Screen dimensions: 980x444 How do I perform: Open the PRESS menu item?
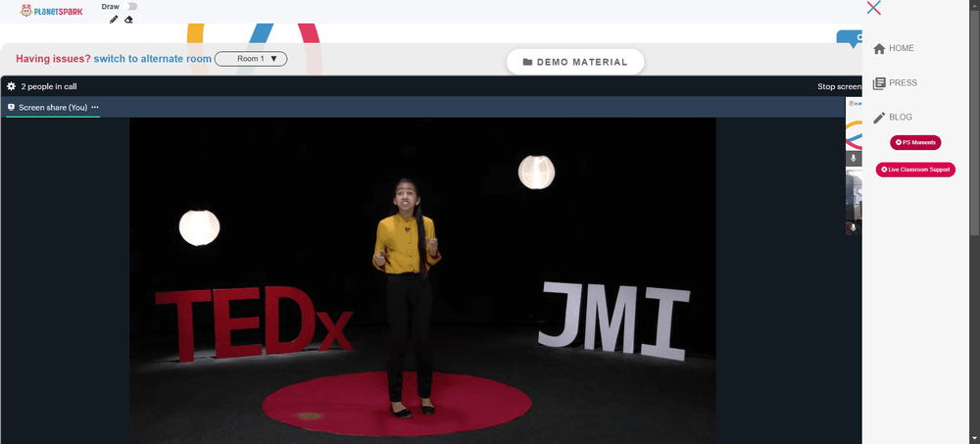click(904, 82)
